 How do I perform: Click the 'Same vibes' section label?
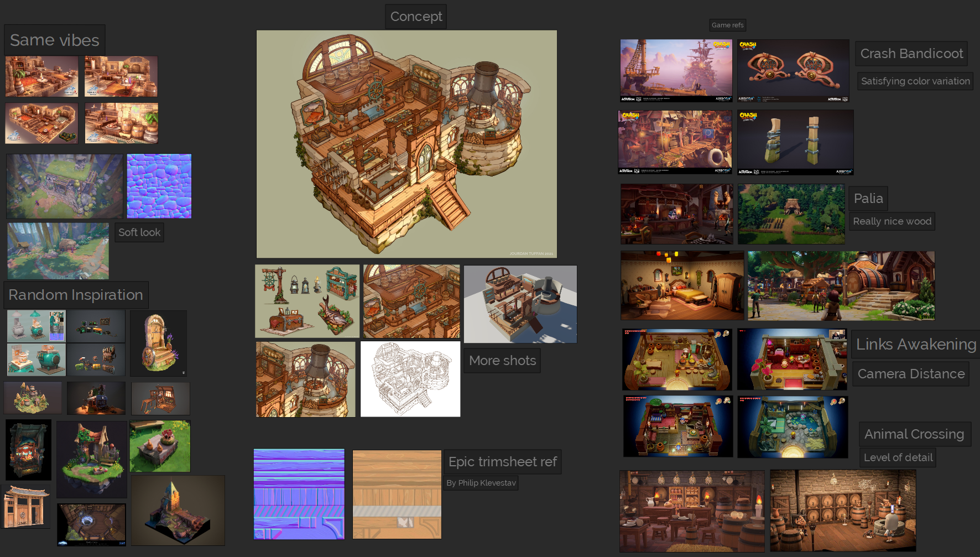[54, 40]
